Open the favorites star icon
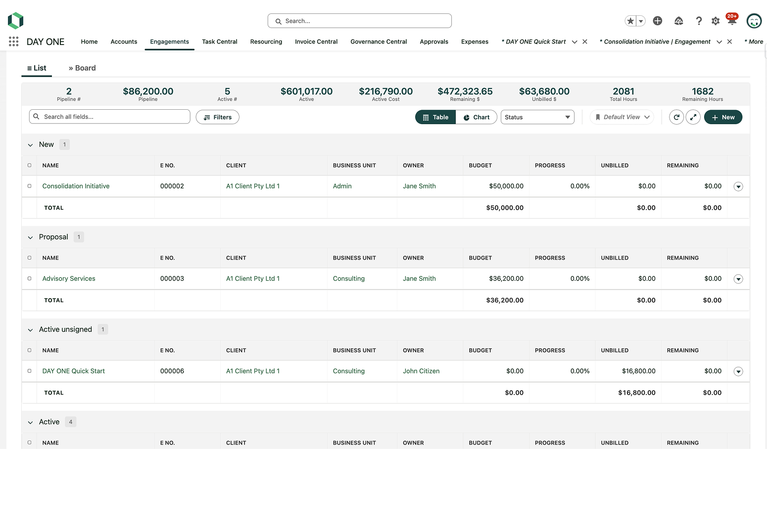This screenshot has width=767, height=532. (x=630, y=21)
